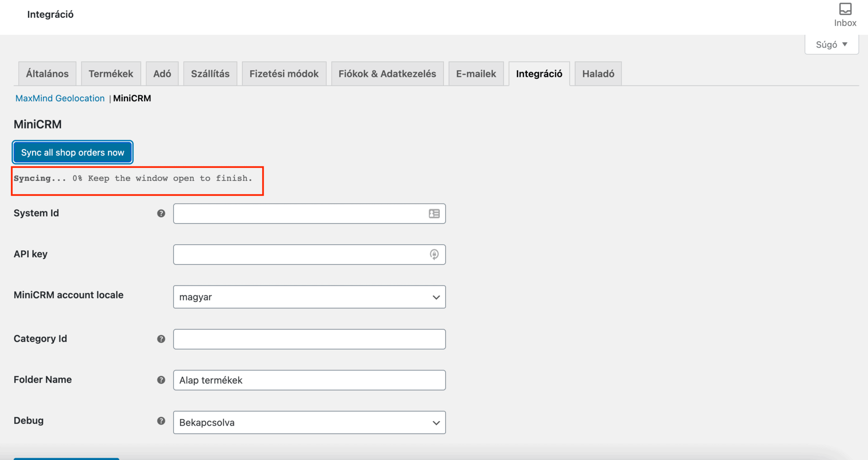Click the Debug label
Screen dimensions: 868x460
(x=28, y=421)
